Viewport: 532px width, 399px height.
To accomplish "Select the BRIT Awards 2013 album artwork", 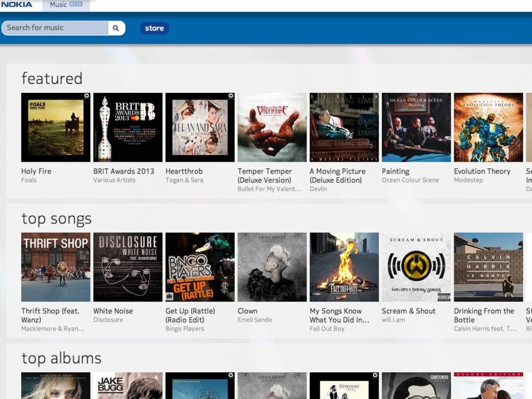I will pyautogui.click(x=128, y=127).
